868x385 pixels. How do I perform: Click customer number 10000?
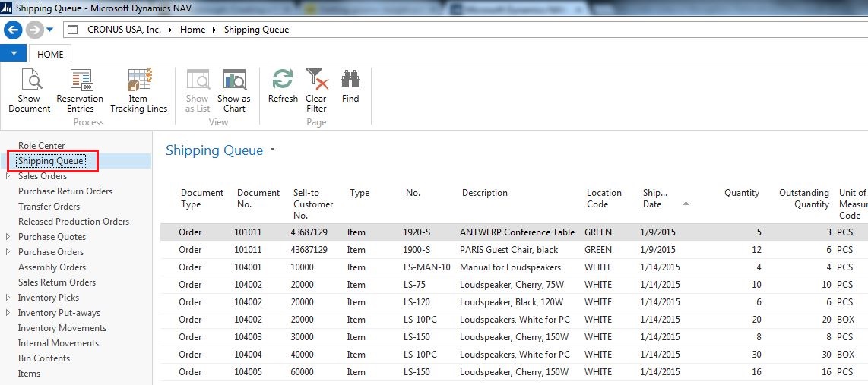tap(303, 267)
